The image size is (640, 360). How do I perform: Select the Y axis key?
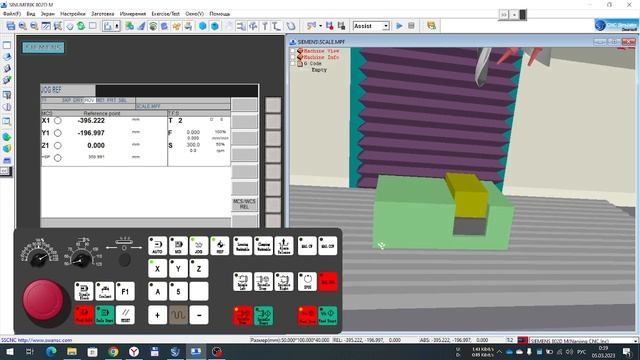click(178, 269)
